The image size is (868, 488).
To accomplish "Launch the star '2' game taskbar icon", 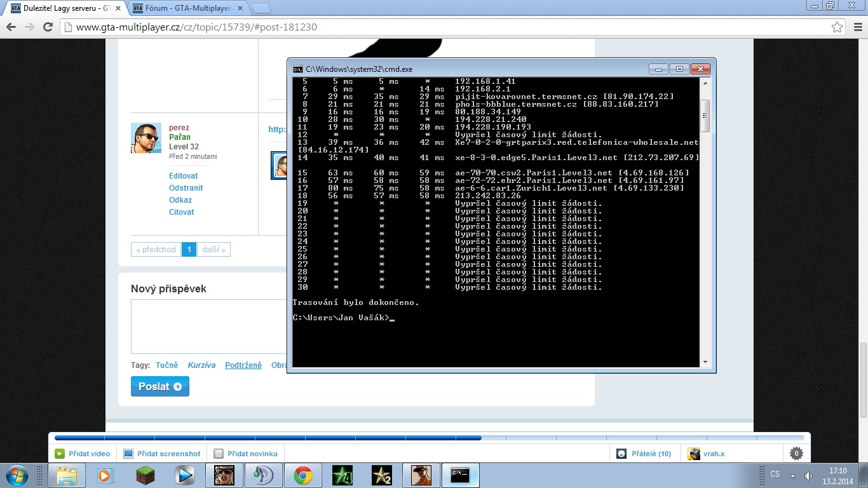I will [382, 475].
